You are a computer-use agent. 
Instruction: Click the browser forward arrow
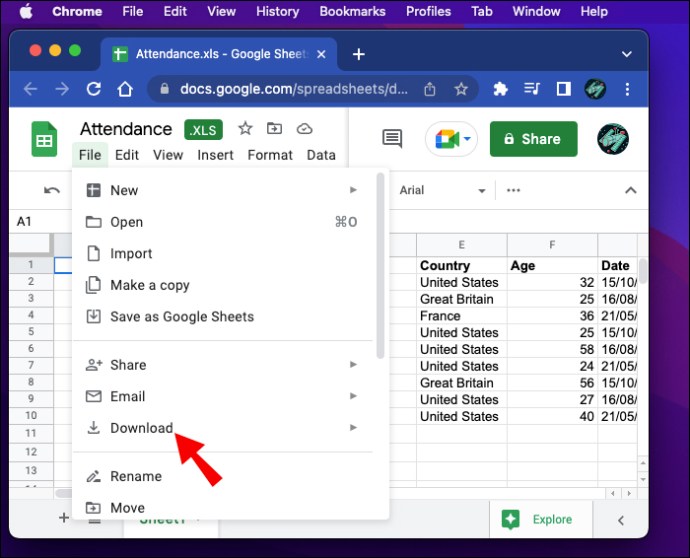[x=62, y=89]
